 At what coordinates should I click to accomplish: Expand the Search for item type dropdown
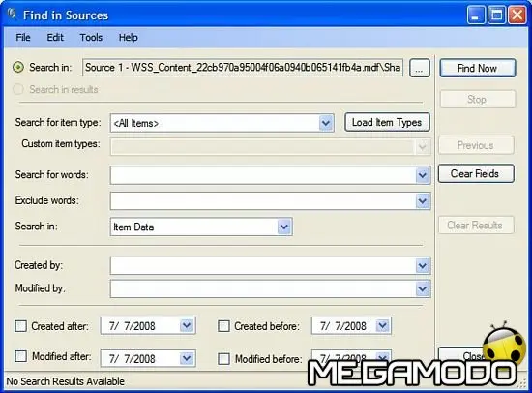click(x=326, y=123)
